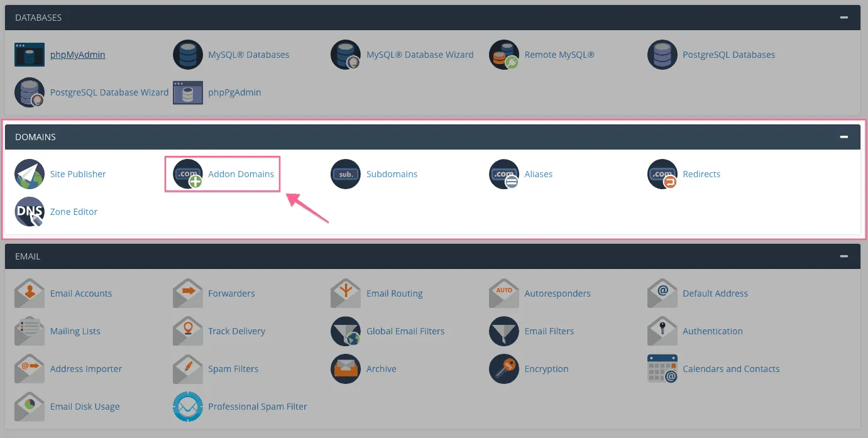
Task: Open the Authentication key envelope icon
Action: coord(662,331)
